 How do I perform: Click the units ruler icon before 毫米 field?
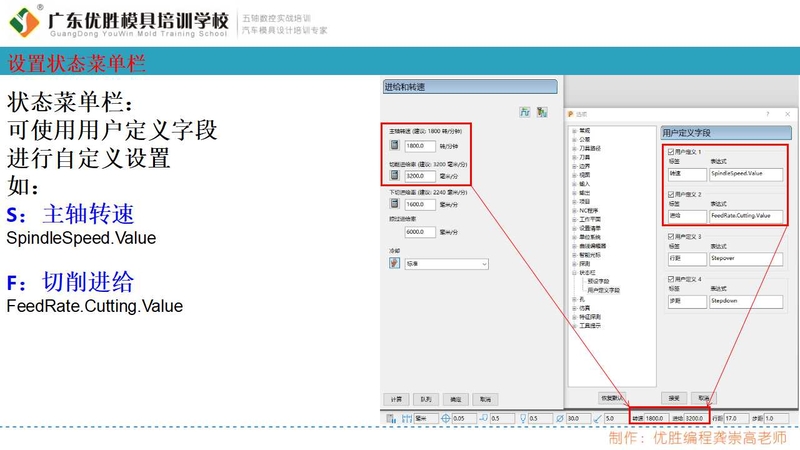tap(407, 418)
